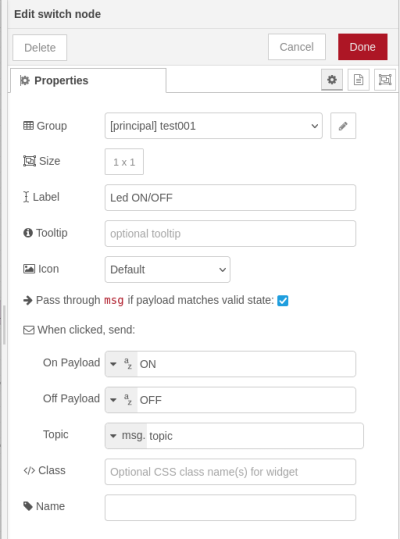This screenshot has width=400, height=539.
Task: Open the 1 x 1 Size selector
Action: pyautogui.click(x=124, y=162)
